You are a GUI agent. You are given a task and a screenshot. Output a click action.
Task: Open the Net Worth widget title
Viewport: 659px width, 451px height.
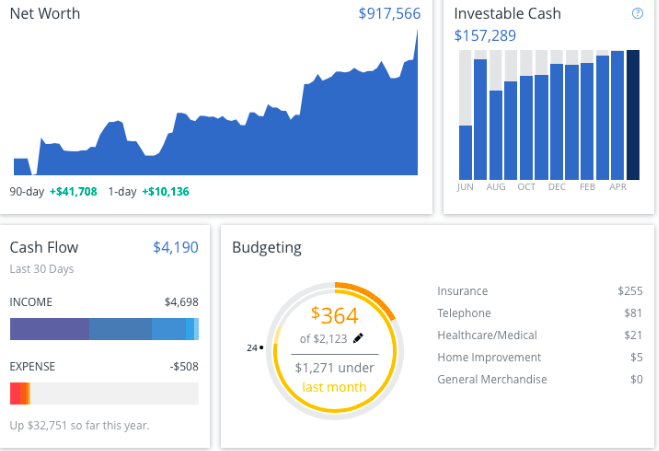click(45, 14)
